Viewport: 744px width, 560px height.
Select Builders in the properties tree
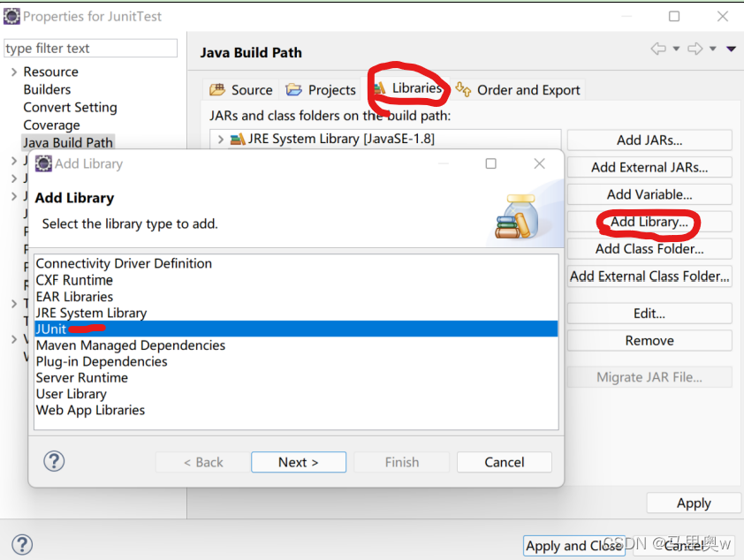pos(47,89)
